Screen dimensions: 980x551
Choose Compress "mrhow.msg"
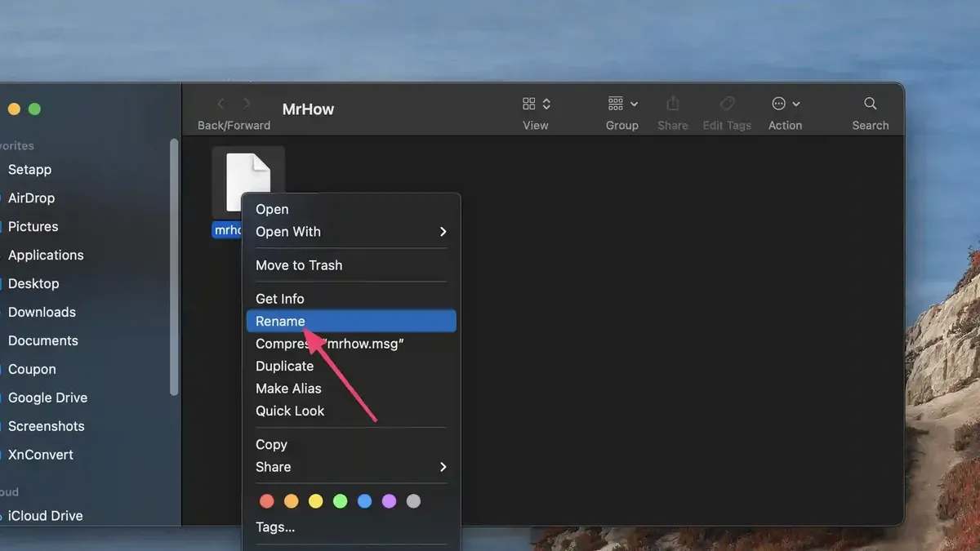pos(351,344)
